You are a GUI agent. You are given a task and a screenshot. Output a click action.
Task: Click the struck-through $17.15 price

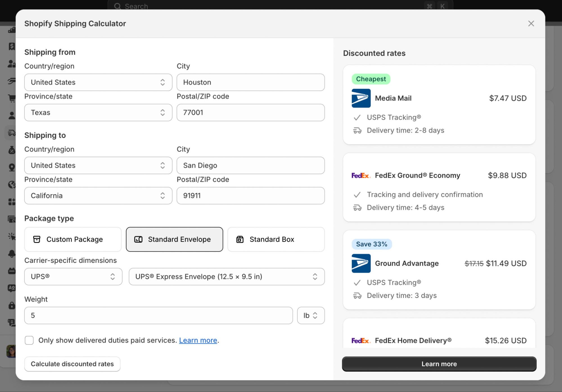pyautogui.click(x=474, y=264)
